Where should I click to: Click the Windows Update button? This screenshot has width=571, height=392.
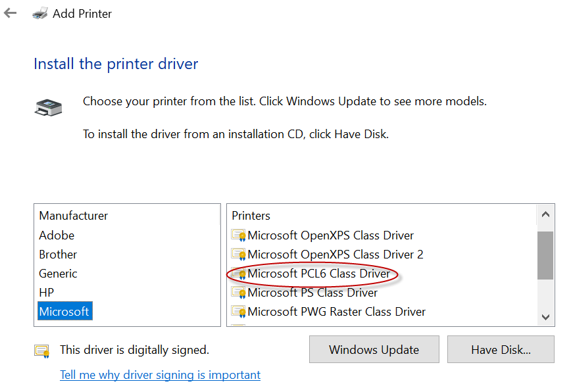pyautogui.click(x=374, y=349)
